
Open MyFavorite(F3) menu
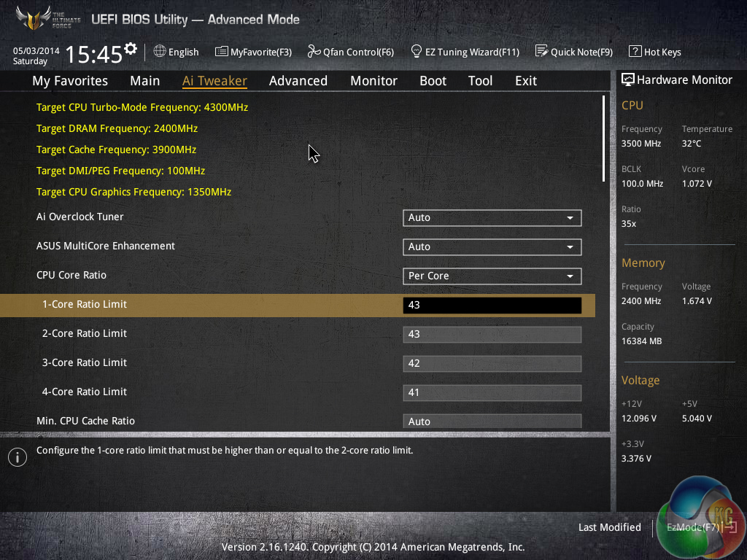253,52
